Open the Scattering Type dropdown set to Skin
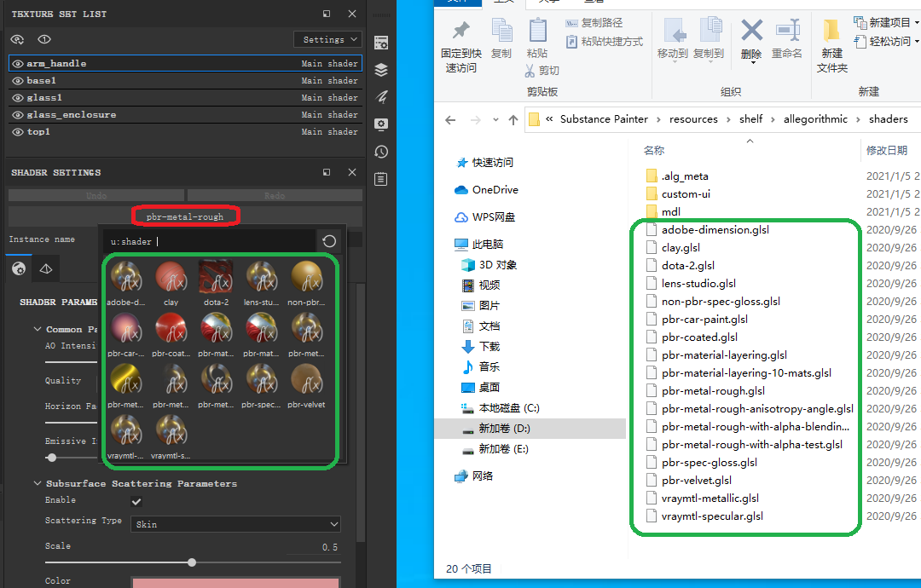 236,524
